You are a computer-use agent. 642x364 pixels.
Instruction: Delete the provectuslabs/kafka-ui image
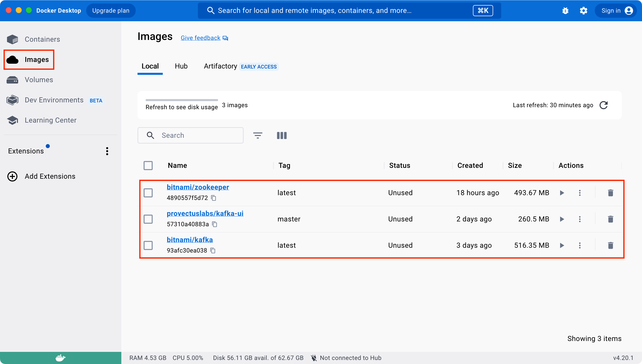tap(610, 219)
